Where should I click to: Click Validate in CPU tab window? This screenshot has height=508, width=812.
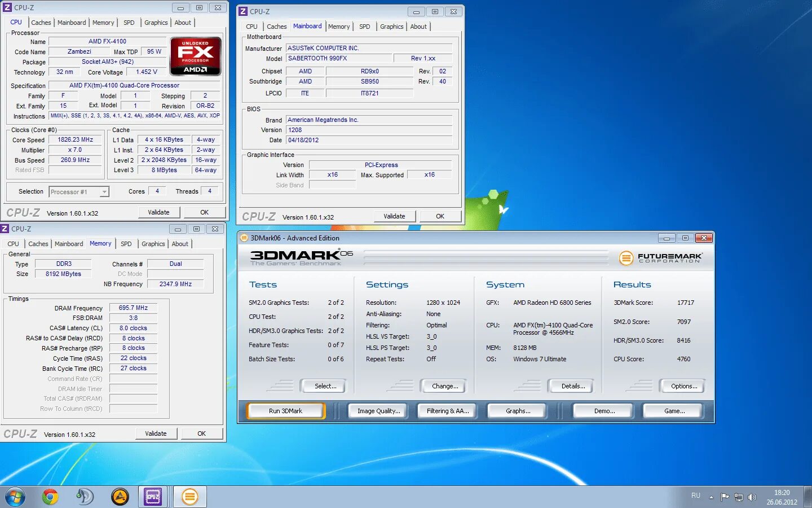[x=158, y=212]
